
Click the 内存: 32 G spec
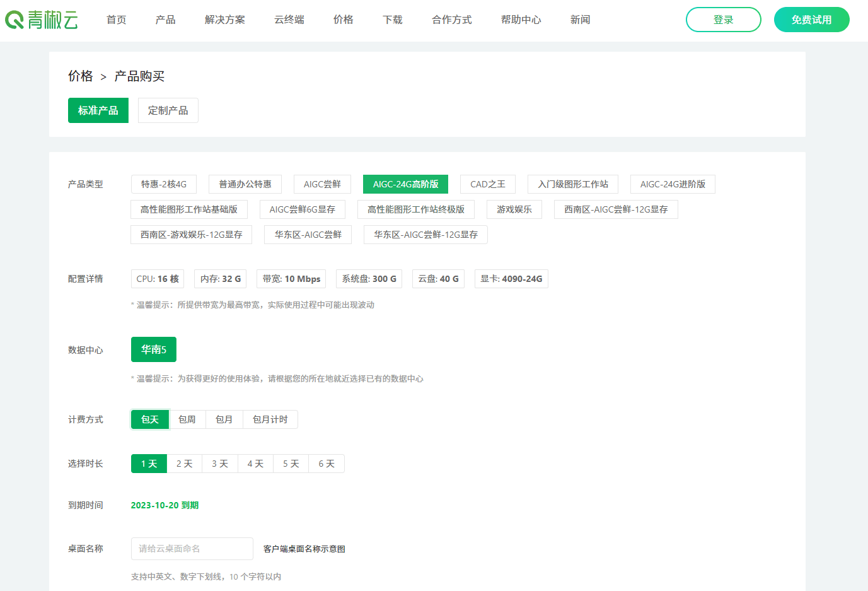(221, 279)
